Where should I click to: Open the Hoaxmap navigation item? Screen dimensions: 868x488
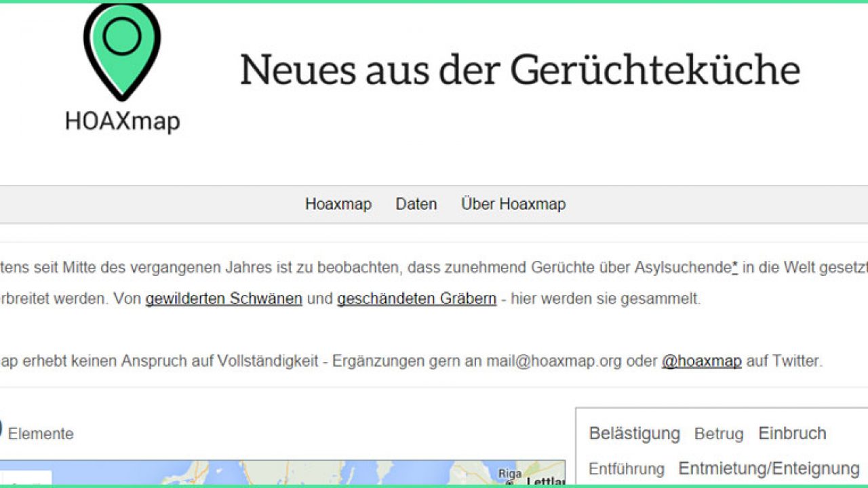338,204
